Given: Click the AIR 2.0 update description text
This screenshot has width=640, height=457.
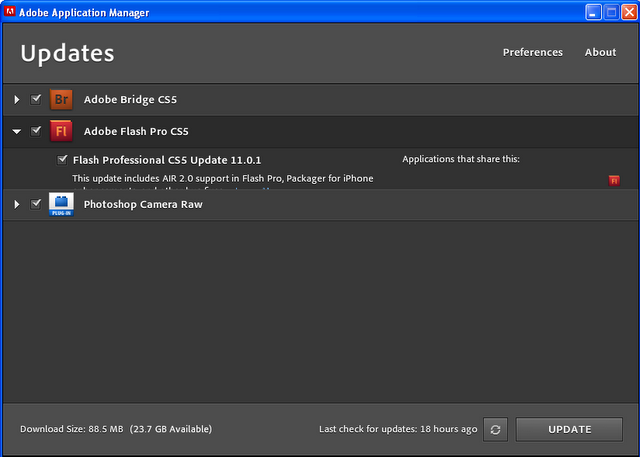Looking at the screenshot, I should [x=222, y=179].
